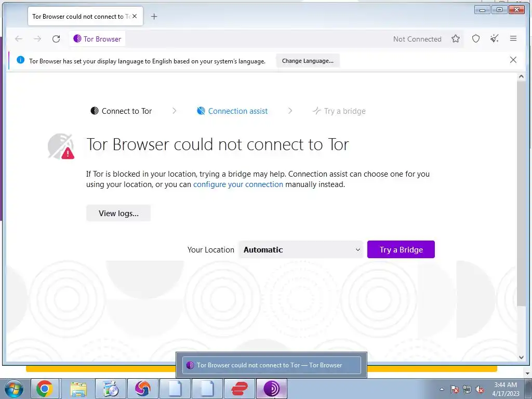Click the page scrollbar up arrow
The height and width of the screenshot is (399, 532).
(521, 77)
